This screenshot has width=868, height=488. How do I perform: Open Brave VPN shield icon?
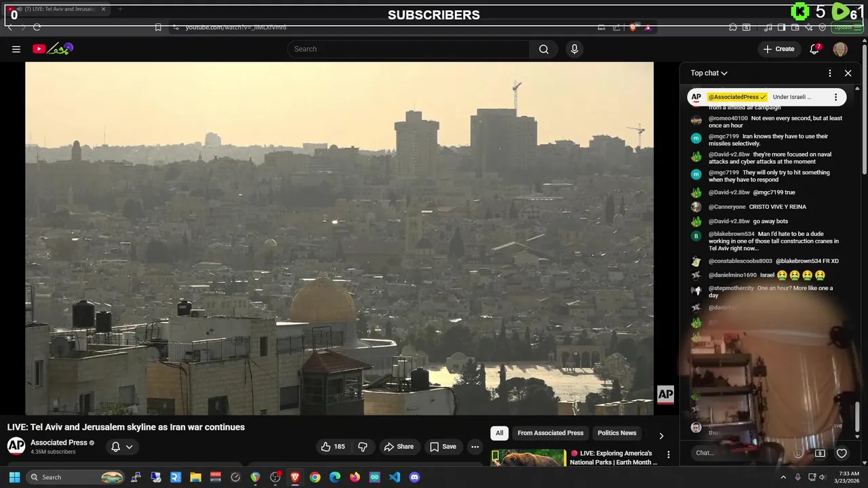pos(822,27)
